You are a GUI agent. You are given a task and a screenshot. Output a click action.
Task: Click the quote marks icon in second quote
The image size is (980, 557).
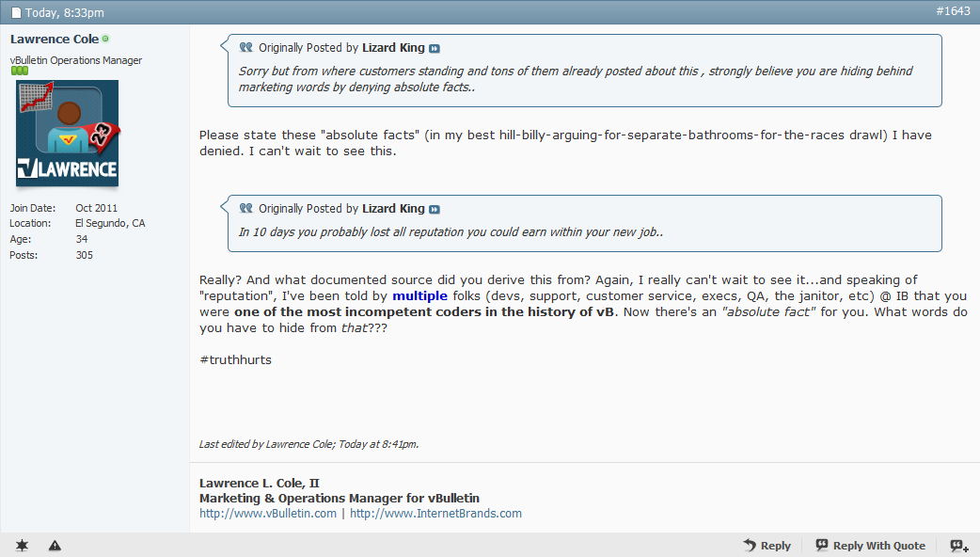(x=246, y=208)
